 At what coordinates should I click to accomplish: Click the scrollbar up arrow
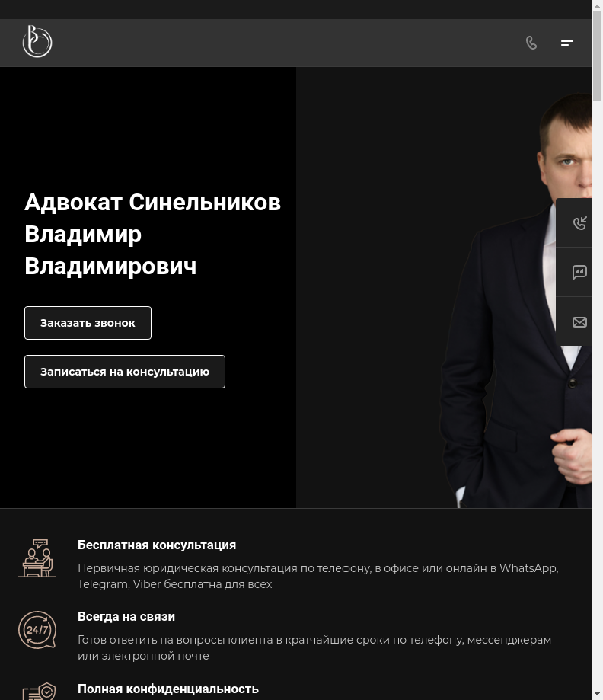tap(597, 5)
